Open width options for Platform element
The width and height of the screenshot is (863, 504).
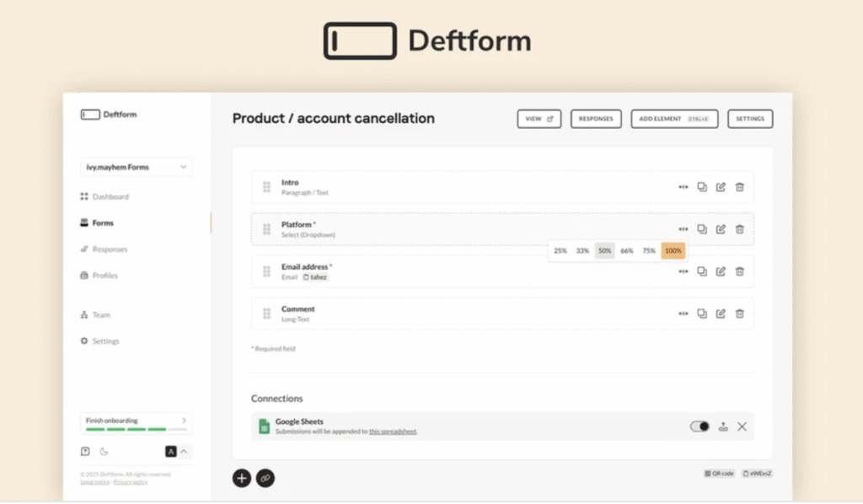[683, 229]
